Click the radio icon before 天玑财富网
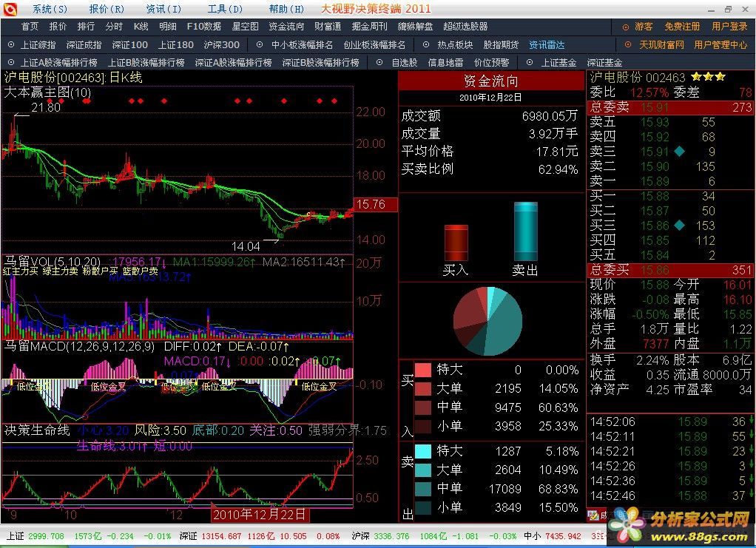The width and height of the screenshot is (756, 548). [x=628, y=45]
